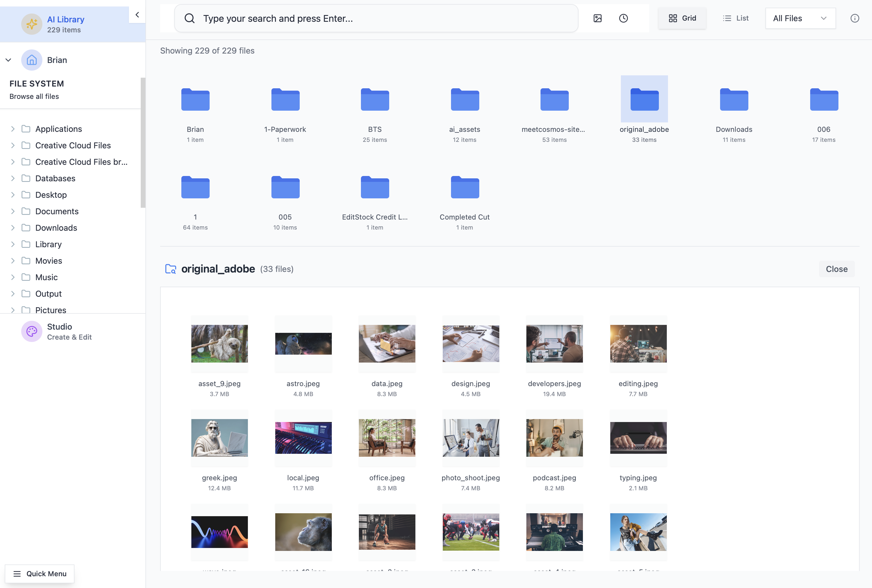
Task: Click the folder icon beside the original_adobe header
Action: 171,269
